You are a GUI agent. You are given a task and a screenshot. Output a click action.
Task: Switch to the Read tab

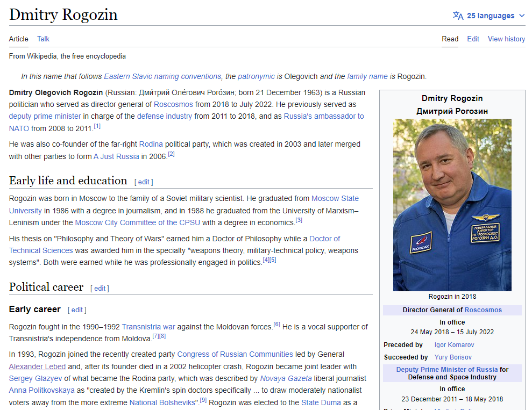pyautogui.click(x=450, y=39)
